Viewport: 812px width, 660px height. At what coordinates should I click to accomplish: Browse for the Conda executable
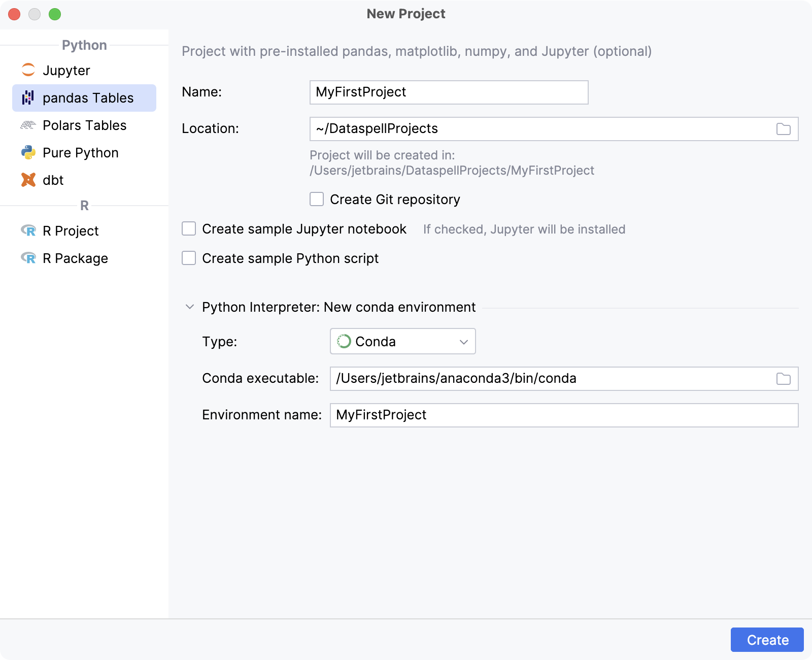coord(783,378)
